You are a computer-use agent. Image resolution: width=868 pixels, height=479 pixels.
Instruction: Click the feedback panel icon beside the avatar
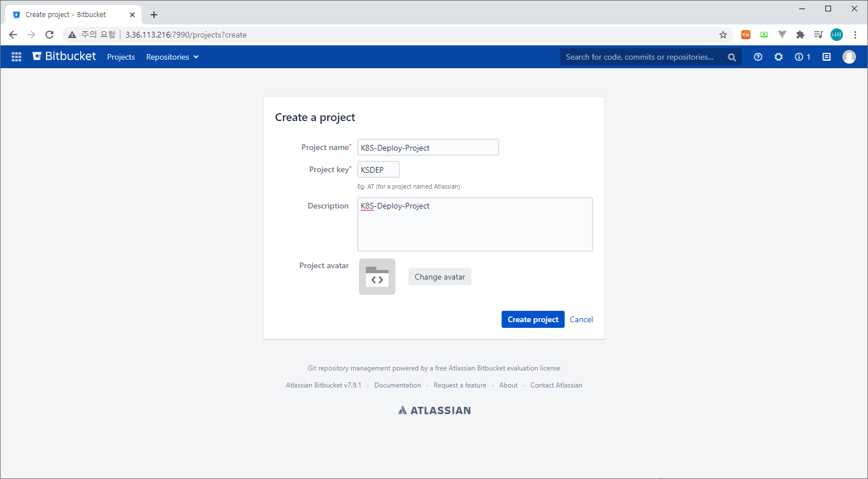tap(827, 57)
